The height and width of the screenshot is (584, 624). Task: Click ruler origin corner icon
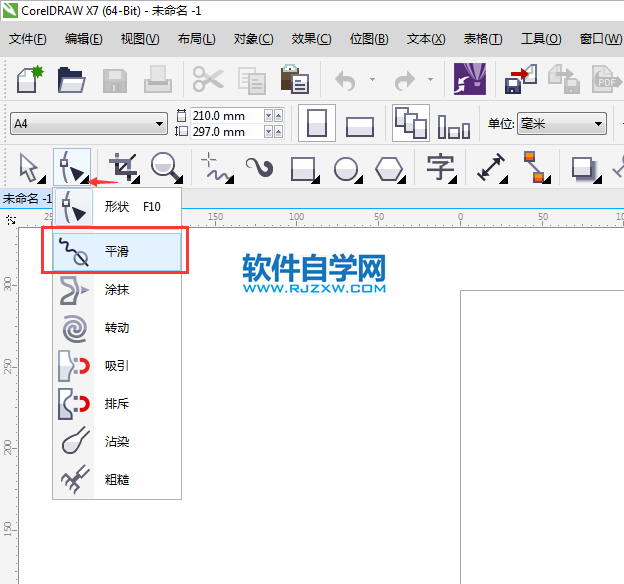[x=11, y=220]
